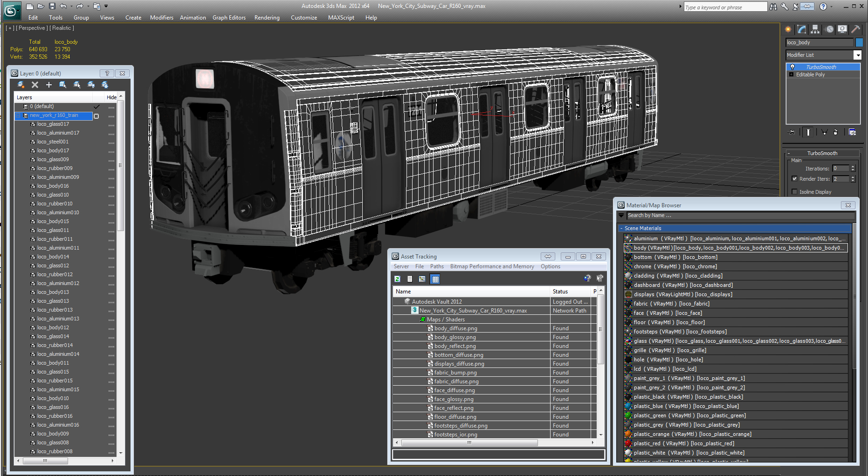Click Make Unique icon below modifier stack
Screen dimensions: 868x476
[x=824, y=132]
